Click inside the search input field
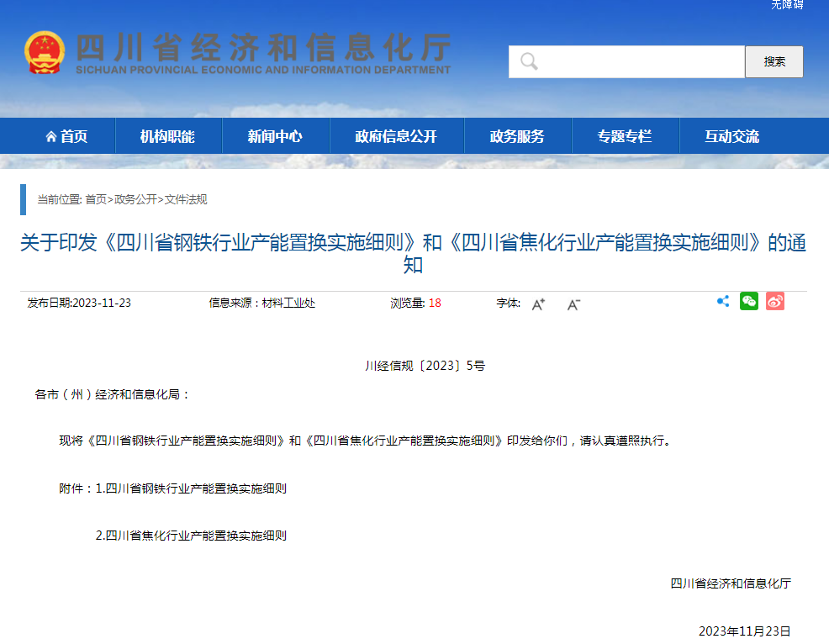829x644 pixels. click(x=631, y=61)
